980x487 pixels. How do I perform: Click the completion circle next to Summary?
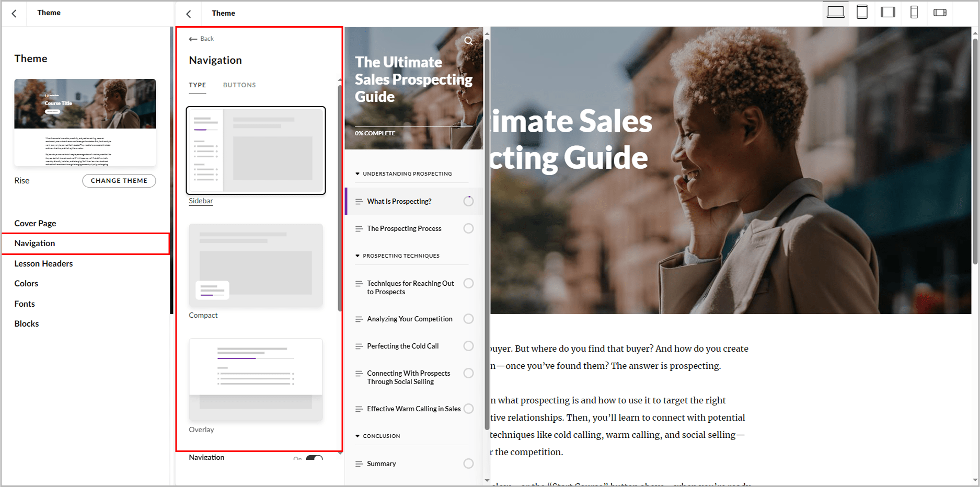(468, 463)
